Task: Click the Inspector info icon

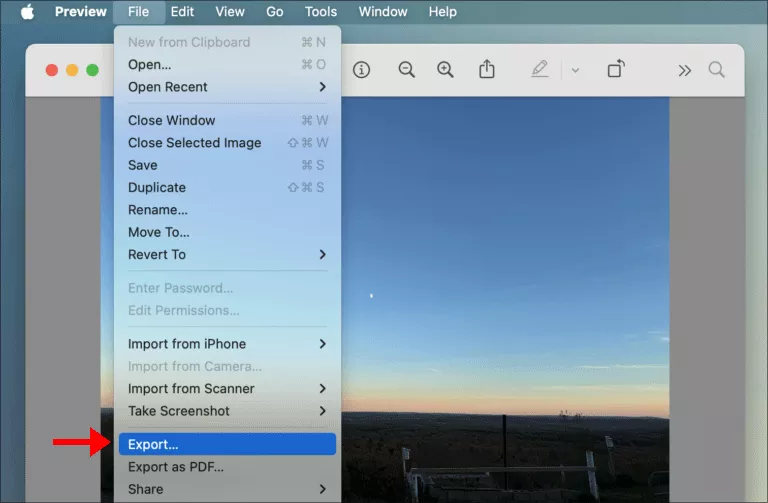Action: pyautogui.click(x=361, y=70)
